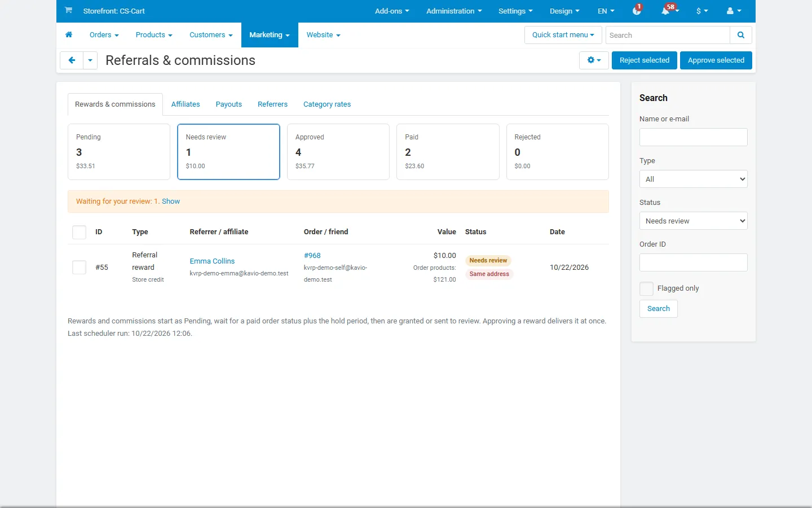Click the home icon in navigation bar

(x=69, y=35)
